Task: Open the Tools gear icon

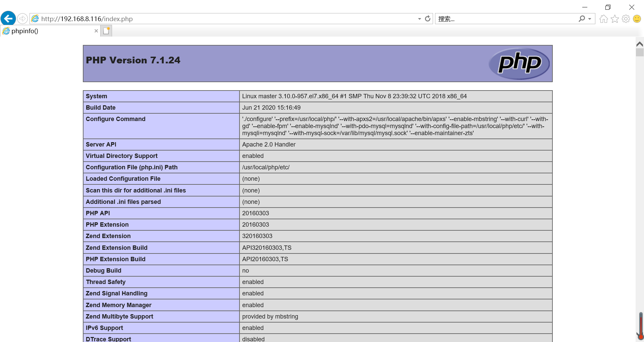Action: (x=626, y=19)
